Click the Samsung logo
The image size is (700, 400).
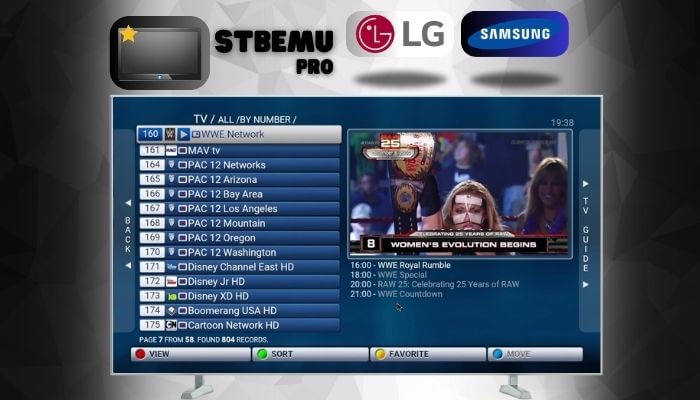[515, 34]
